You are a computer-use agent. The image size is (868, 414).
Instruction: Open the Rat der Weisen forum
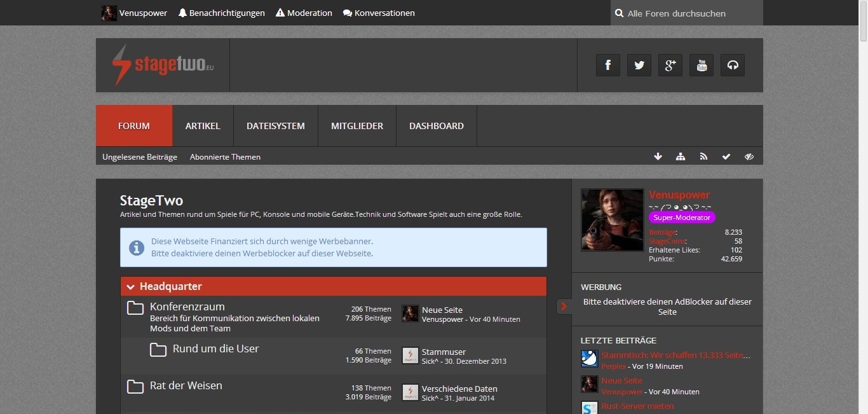(186, 385)
